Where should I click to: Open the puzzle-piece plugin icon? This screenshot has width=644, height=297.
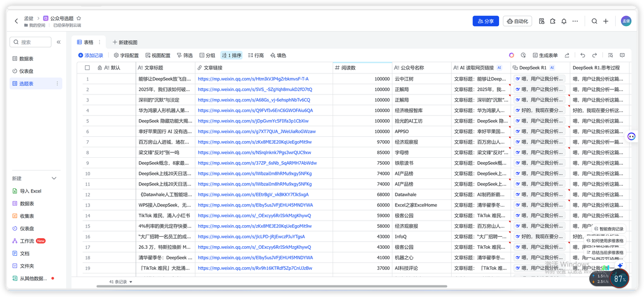point(552,21)
